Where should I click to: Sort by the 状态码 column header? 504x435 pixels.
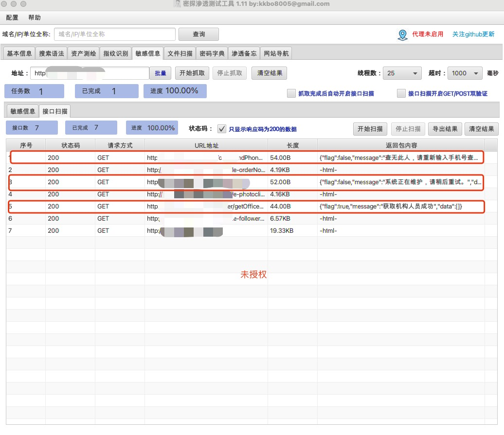[71, 145]
